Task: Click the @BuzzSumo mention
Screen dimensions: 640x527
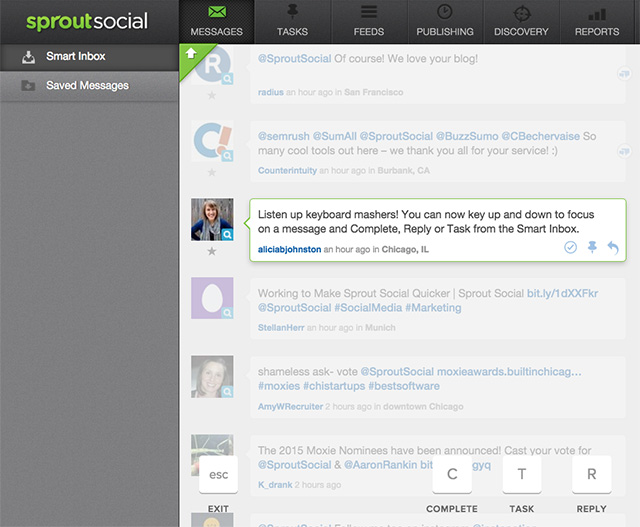Action: [x=467, y=136]
